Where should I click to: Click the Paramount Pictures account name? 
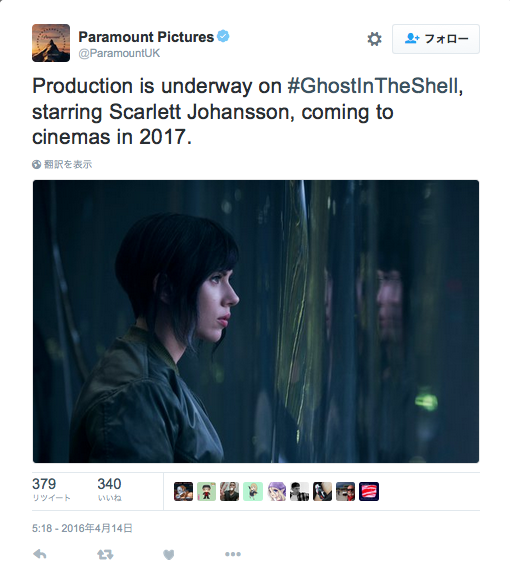(146, 37)
